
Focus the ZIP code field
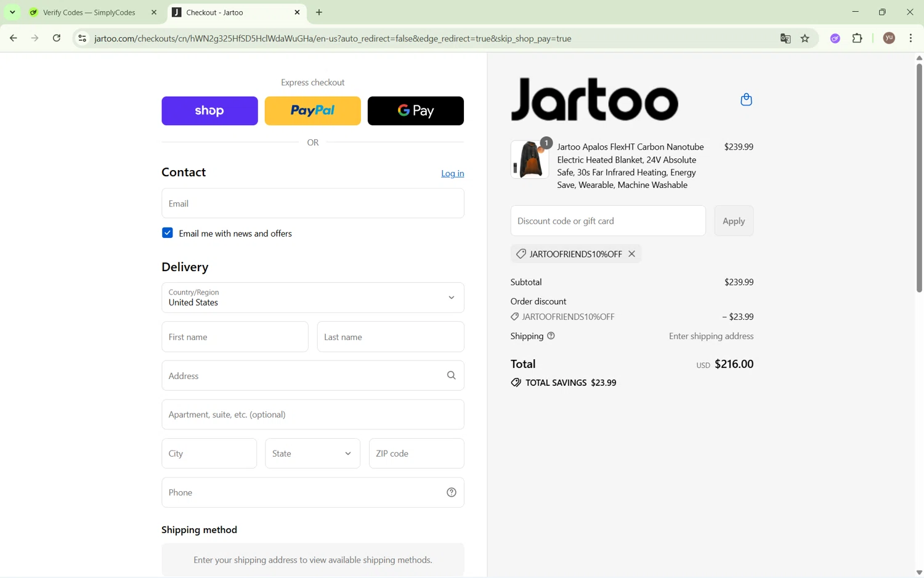point(416,454)
